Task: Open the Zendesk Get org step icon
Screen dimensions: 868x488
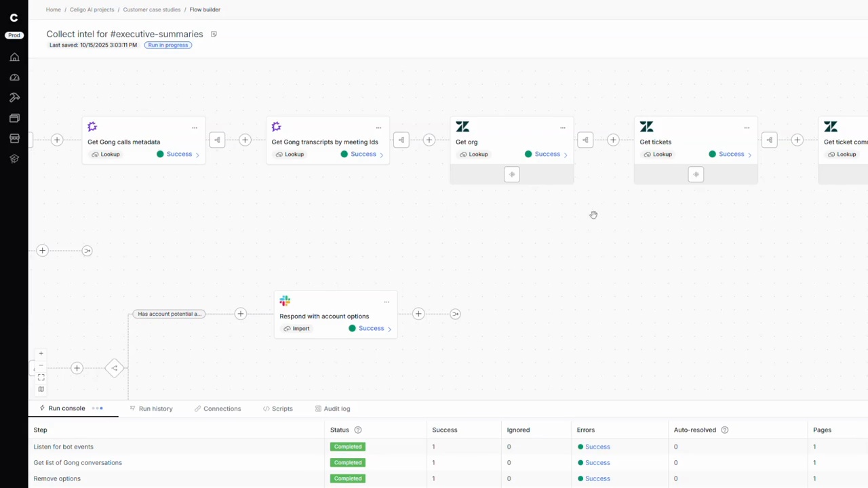Action: [462, 127]
